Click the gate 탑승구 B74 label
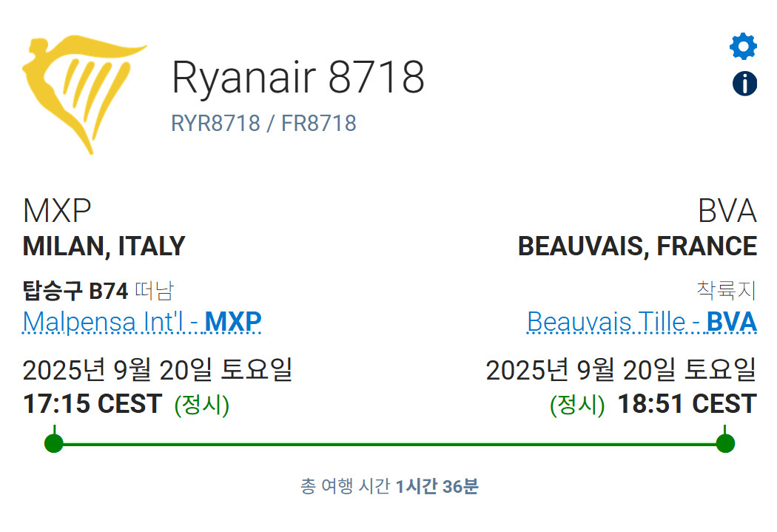 (75, 291)
